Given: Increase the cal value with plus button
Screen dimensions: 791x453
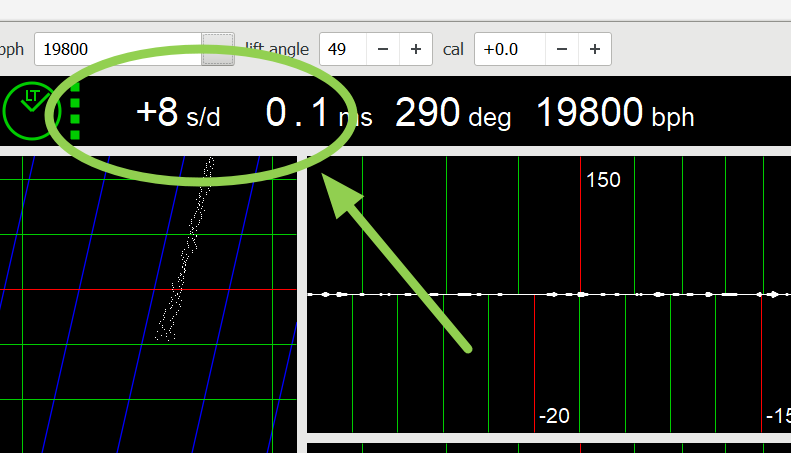Looking at the screenshot, I should click(594, 48).
